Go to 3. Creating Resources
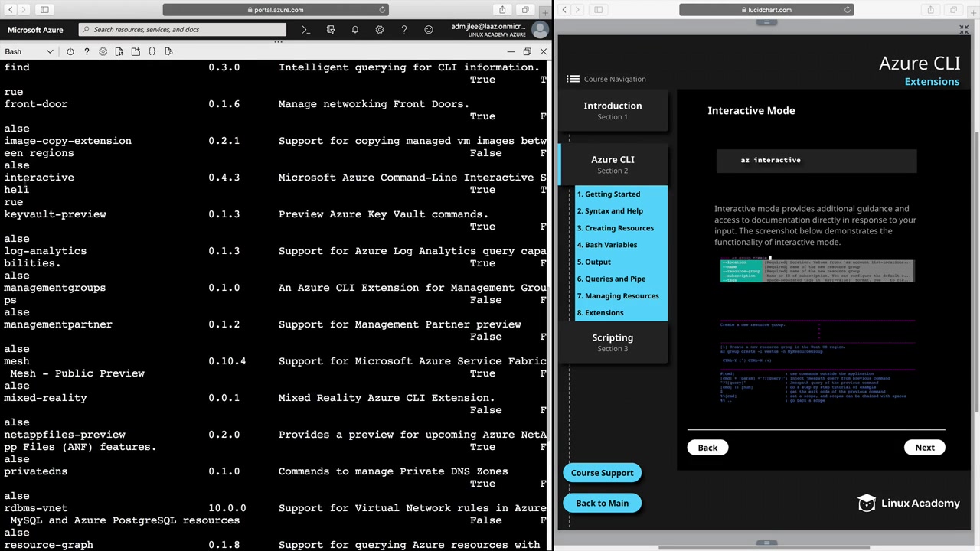 pos(616,228)
